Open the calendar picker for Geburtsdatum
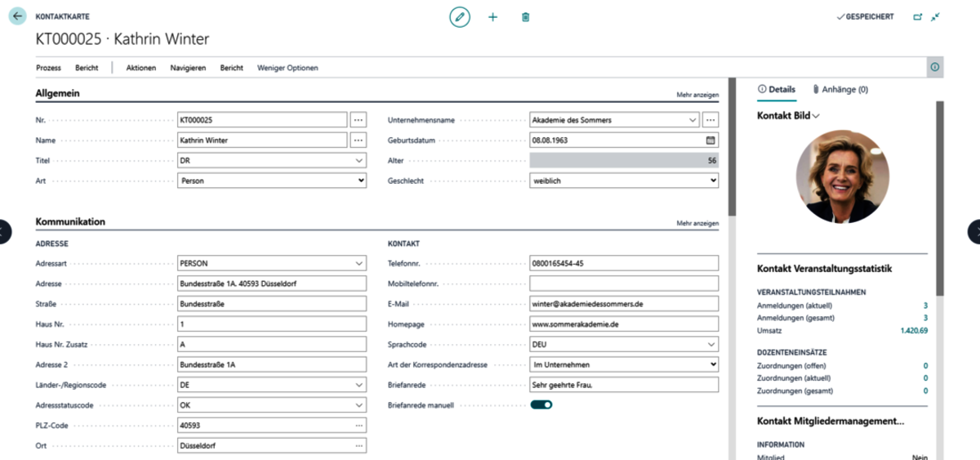Screen dimensions: 980x460 [710, 141]
